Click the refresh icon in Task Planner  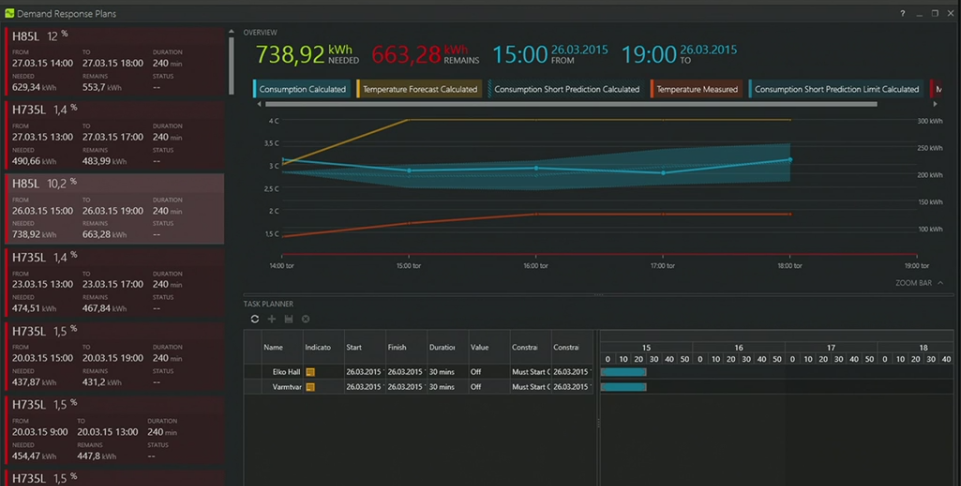(x=255, y=319)
